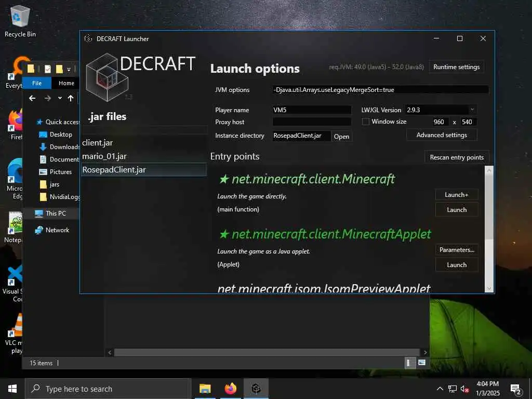Edit the Player name field

[x=312, y=110]
